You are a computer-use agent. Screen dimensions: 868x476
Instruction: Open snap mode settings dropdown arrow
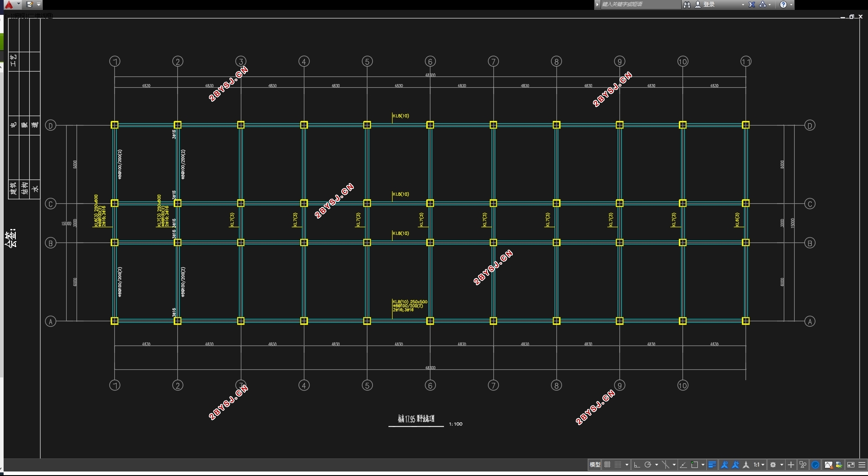tap(627, 465)
